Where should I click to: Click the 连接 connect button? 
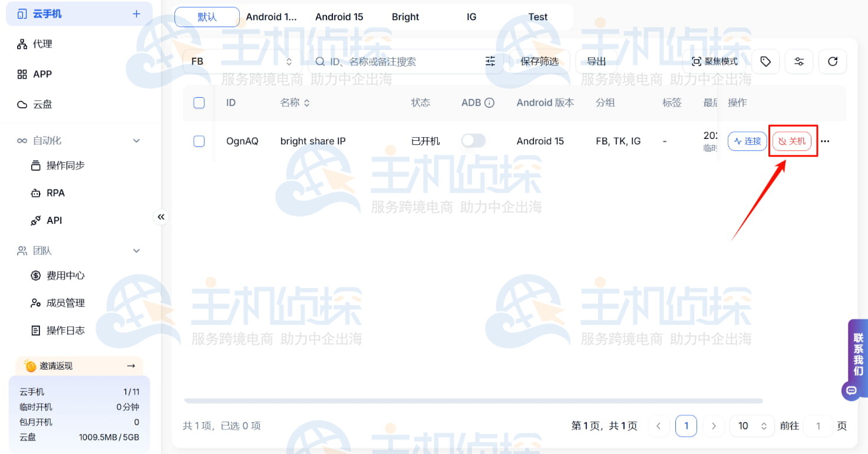[x=747, y=141]
